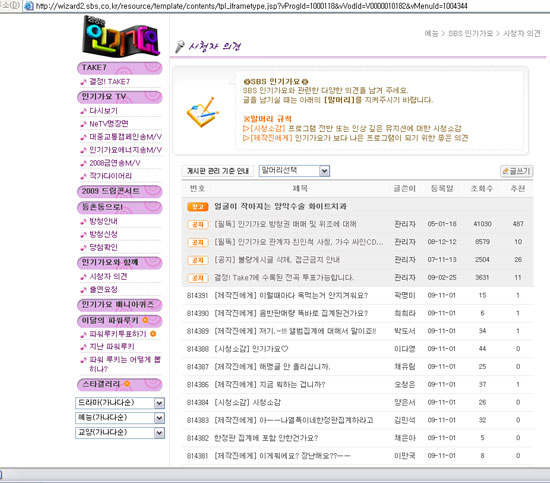This screenshot has height=483, width=550.
Task: Open the 인기가요와 함께 menu header
Action: point(120,262)
